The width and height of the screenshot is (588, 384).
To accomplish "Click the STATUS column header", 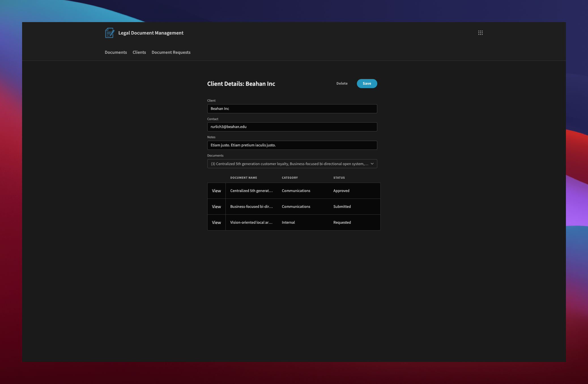I will point(339,178).
